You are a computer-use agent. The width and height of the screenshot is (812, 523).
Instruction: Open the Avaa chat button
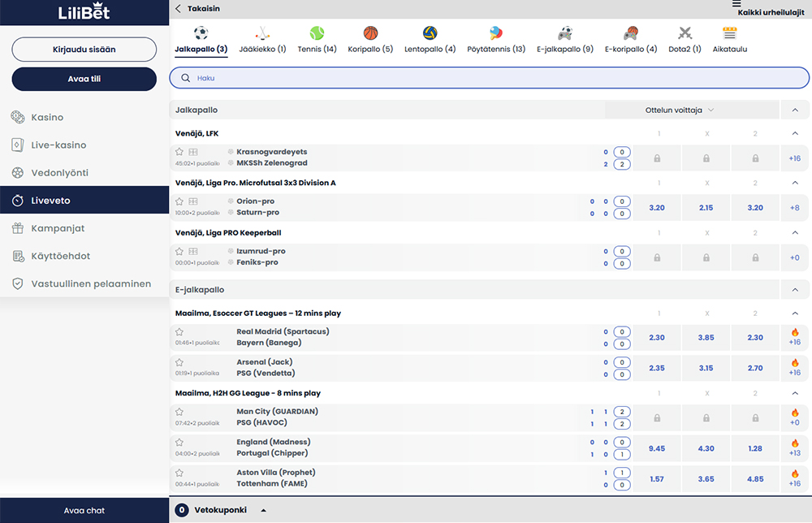point(84,511)
